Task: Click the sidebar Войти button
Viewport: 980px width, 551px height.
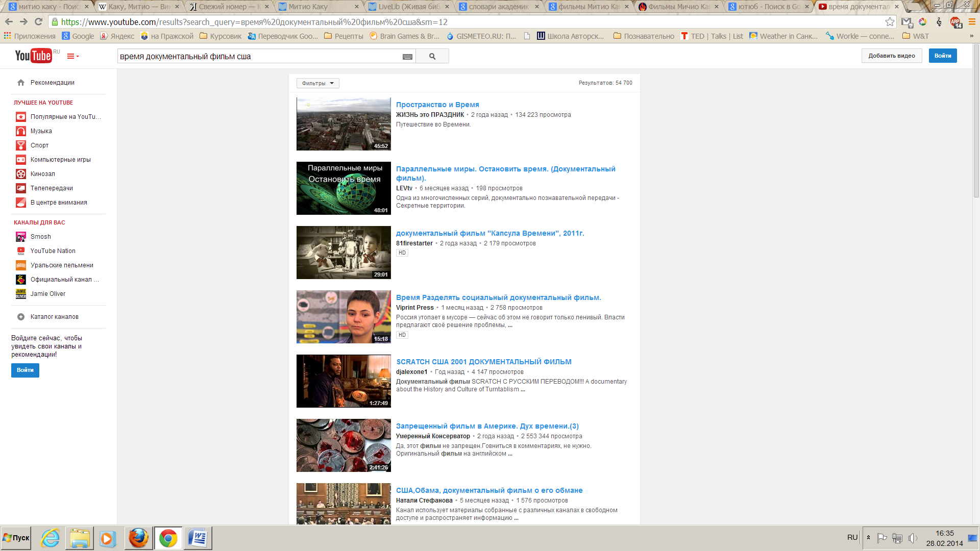Action: (x=25, y=370)
